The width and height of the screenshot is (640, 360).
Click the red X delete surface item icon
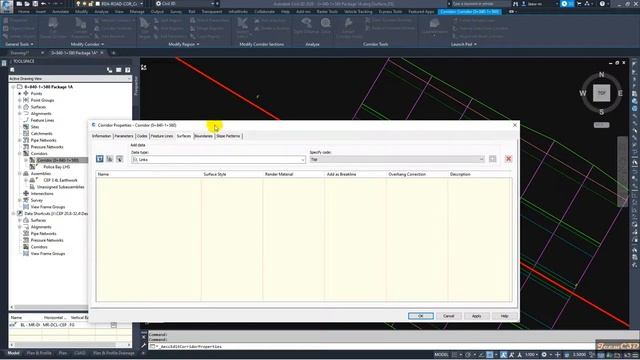(x=509, y=159)
